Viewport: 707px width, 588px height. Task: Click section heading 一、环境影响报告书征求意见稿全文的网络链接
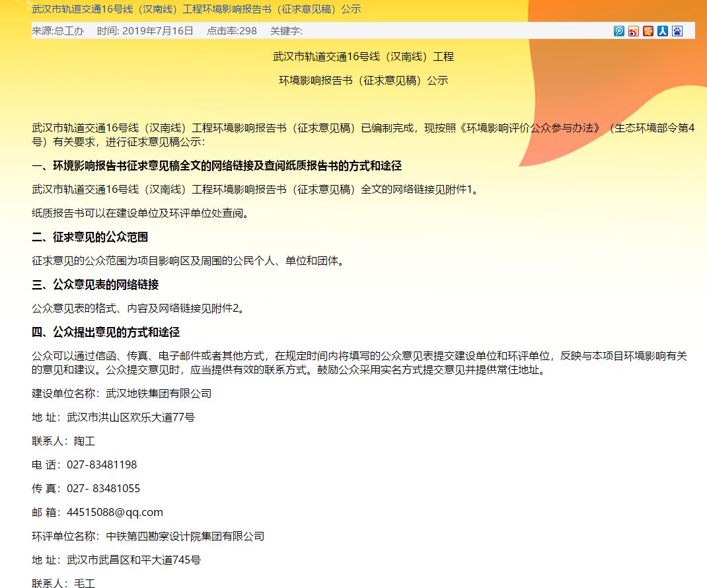coord(217,165)
